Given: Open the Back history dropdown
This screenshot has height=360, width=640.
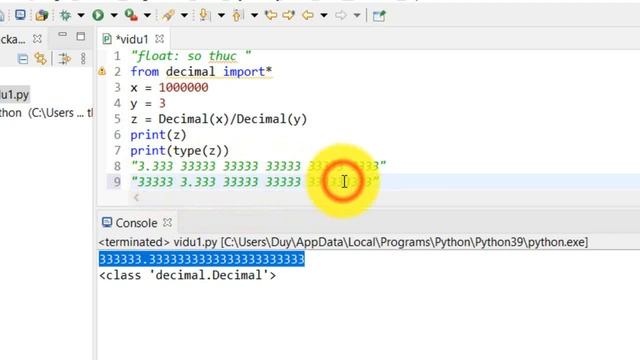Looking at the screenshot, I should tap(324, 16).
